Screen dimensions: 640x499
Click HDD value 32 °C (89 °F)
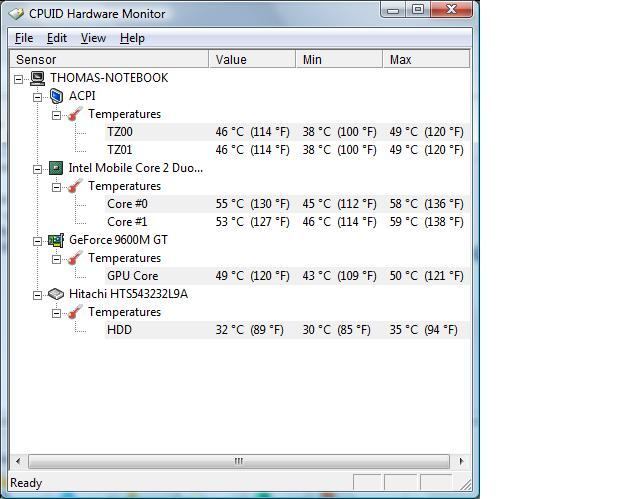click(249, 330)
